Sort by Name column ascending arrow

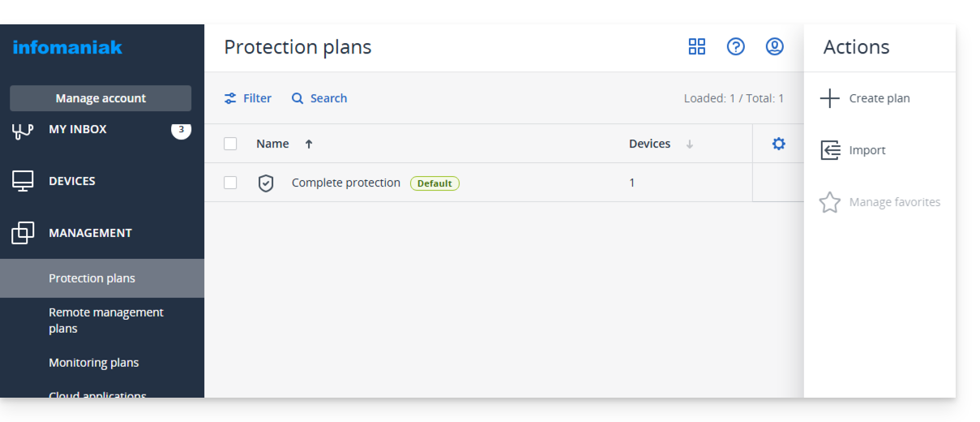pyautogui.click(x=309, y=144)
